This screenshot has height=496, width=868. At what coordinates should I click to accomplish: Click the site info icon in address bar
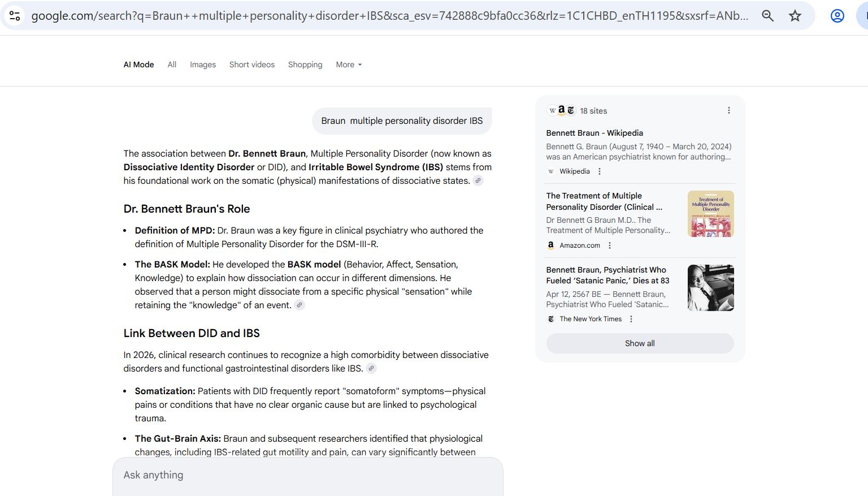coord(15,16)
